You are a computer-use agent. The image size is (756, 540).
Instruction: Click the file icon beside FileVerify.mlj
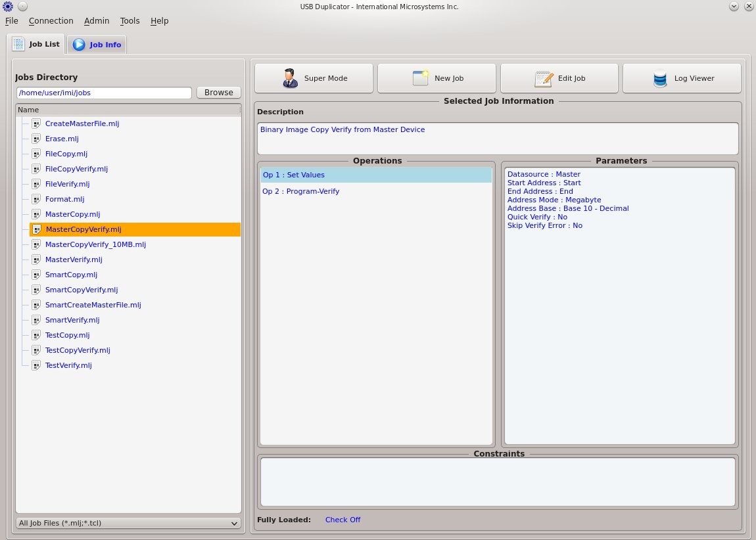(36, 184)
